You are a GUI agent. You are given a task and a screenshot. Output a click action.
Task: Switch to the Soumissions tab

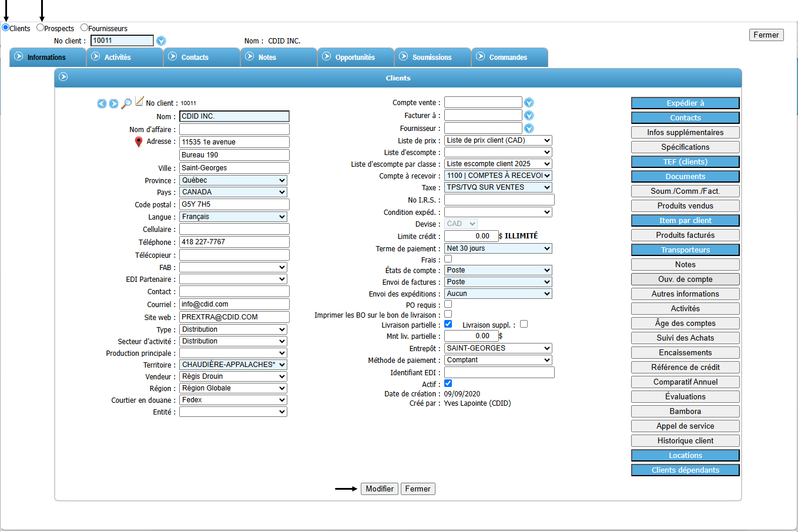point(432,58)
